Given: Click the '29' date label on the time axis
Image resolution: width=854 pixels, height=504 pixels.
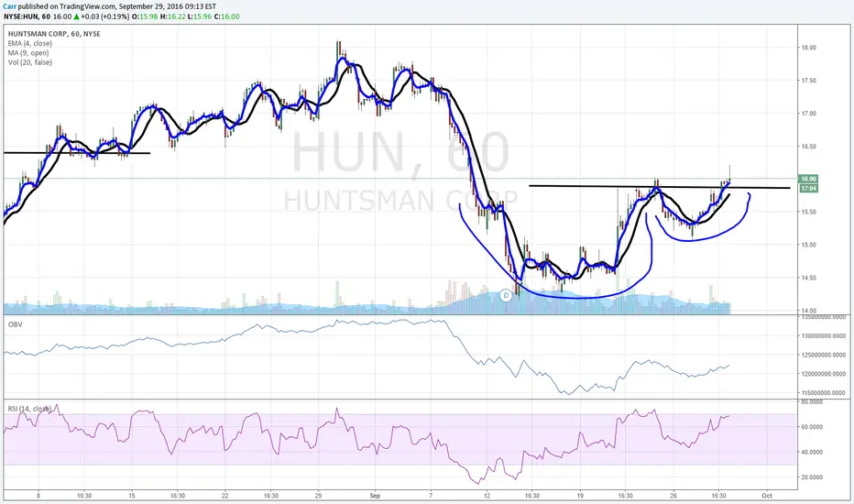Looking at the screenshot, I should click(x=318, y=496).
